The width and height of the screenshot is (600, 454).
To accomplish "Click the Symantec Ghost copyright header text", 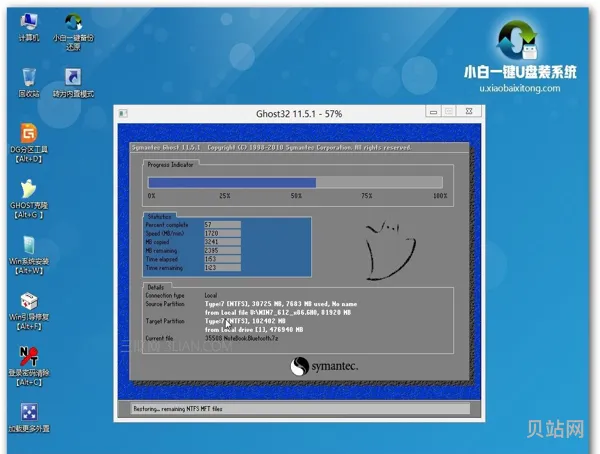I will [x=271, y=147].
